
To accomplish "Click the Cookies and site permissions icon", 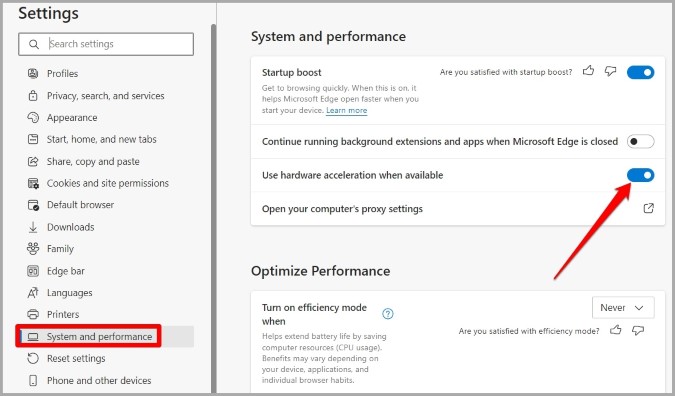I will pos(33,183).
